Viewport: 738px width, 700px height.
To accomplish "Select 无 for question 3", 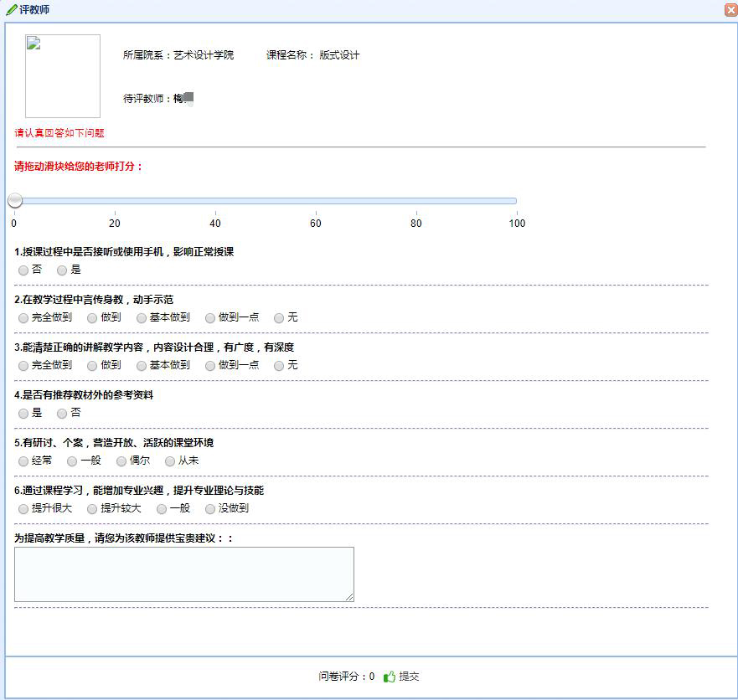I will click(279, 366).
